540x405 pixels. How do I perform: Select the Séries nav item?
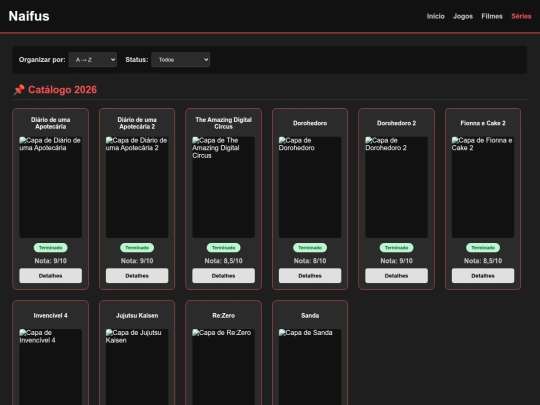click(521, 16)
